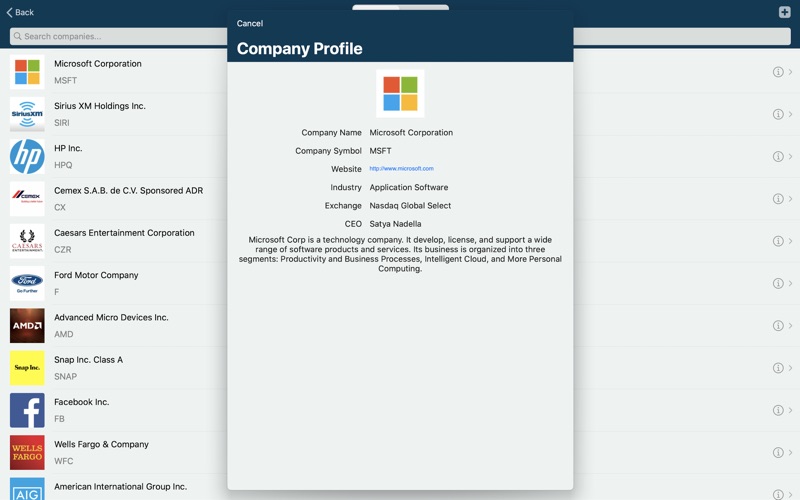Screen dimensions: 800x500
Task: Open Facebook Inc. row chevron
Action: (790, 410)
